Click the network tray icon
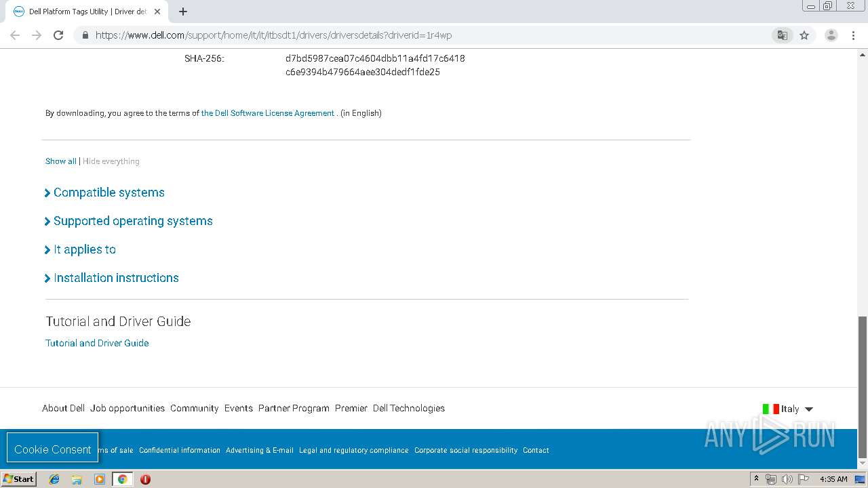868x488 pixels. pyautogui.click(x=771, y=479)
